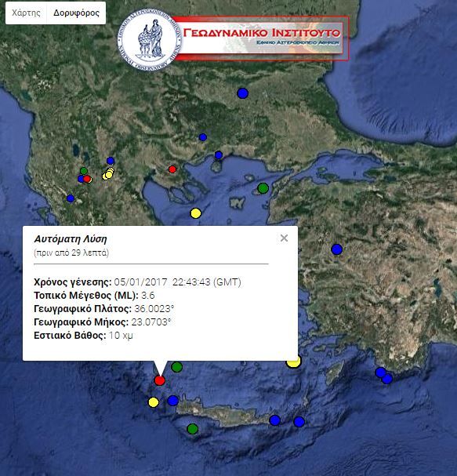Select yellow marker partly hidden by popup corner
This screenshot has width=457, height=476.
pyautogui.click(x=293, y=362)
